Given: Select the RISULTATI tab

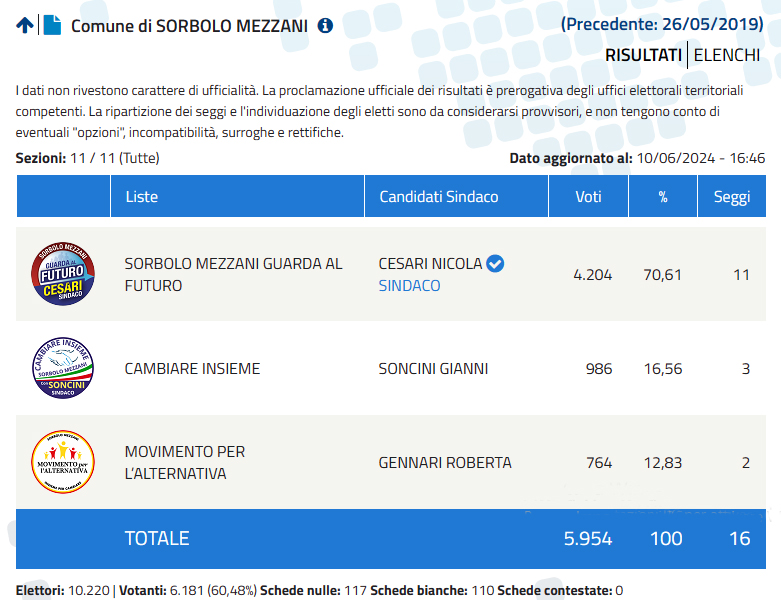Looking at the screenshot, I should pos(643,55).
